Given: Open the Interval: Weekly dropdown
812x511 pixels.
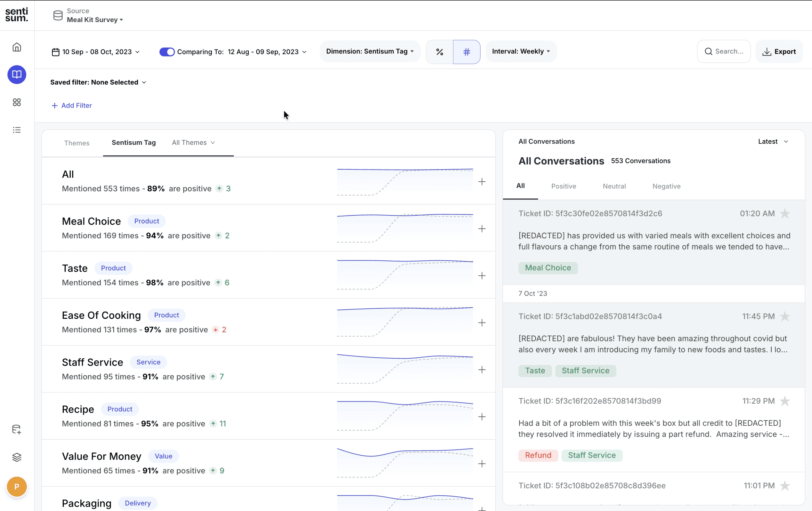Looking at the screenshot, I should point(521,51).
